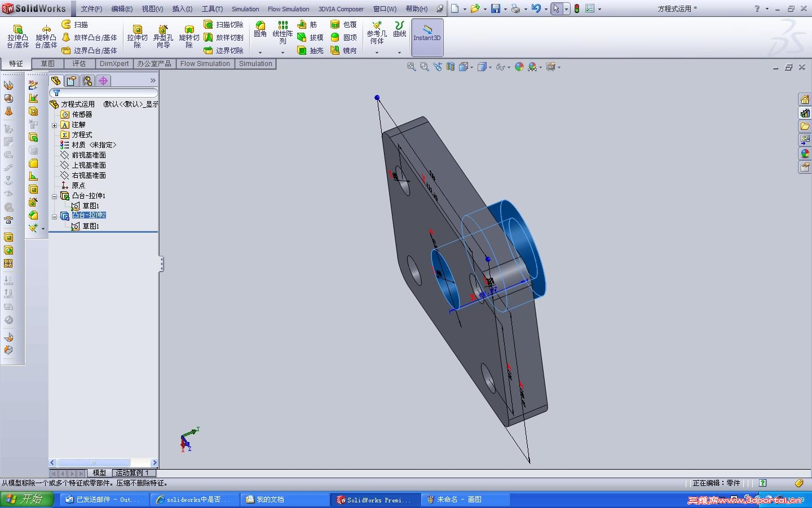Open the dropdown arrow under 线性阵列
The height and width of the screenshot is (508, 812).
283,52
